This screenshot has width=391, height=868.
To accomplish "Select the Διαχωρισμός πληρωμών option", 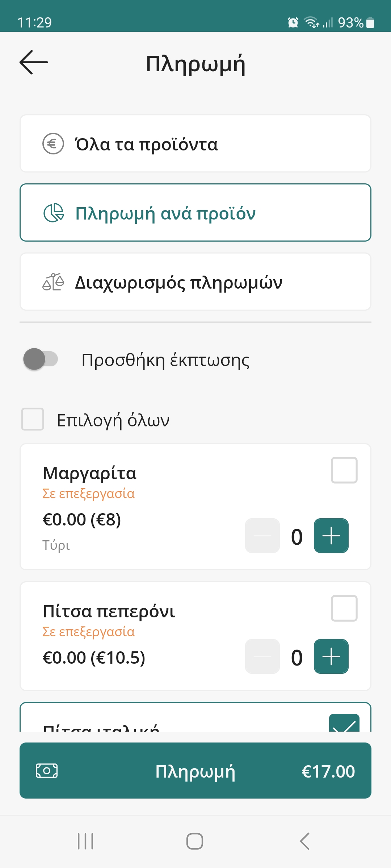I will (195, 282).
